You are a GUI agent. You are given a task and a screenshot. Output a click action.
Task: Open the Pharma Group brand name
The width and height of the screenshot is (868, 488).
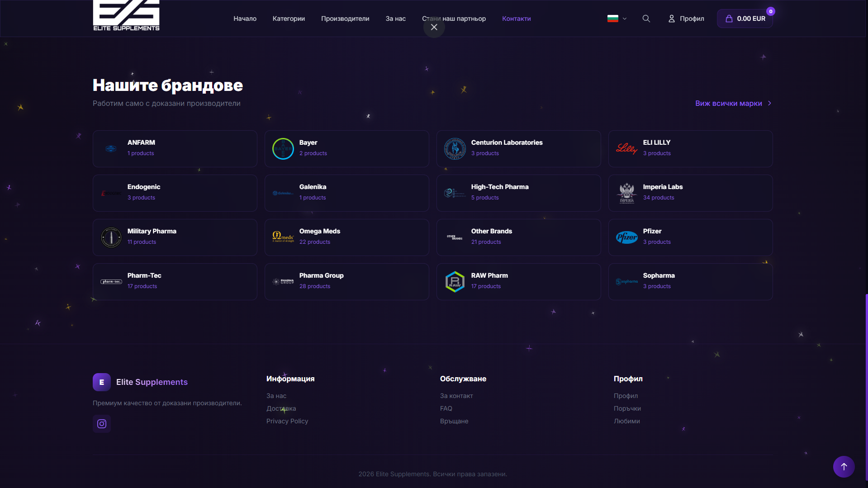pyautogui.click(x=322, y=275)
